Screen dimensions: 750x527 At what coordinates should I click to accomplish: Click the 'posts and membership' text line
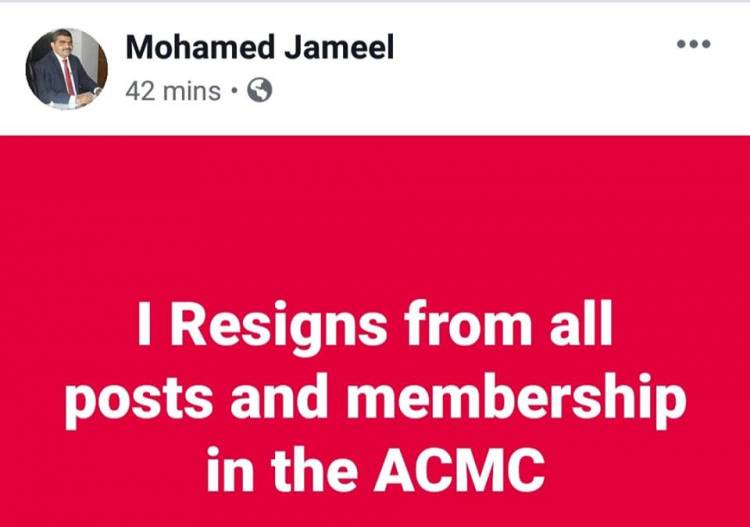coord(375,400)
